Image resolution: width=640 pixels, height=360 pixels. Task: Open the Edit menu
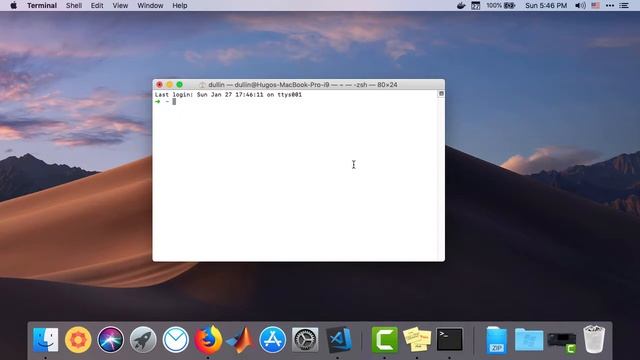[x=97, y=5]
